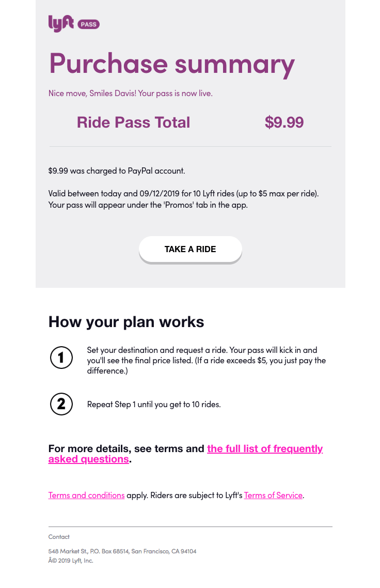This screenshot has width=380, height=588.
Task: Click the circled number 1 step icon
Action: point(61,358)
